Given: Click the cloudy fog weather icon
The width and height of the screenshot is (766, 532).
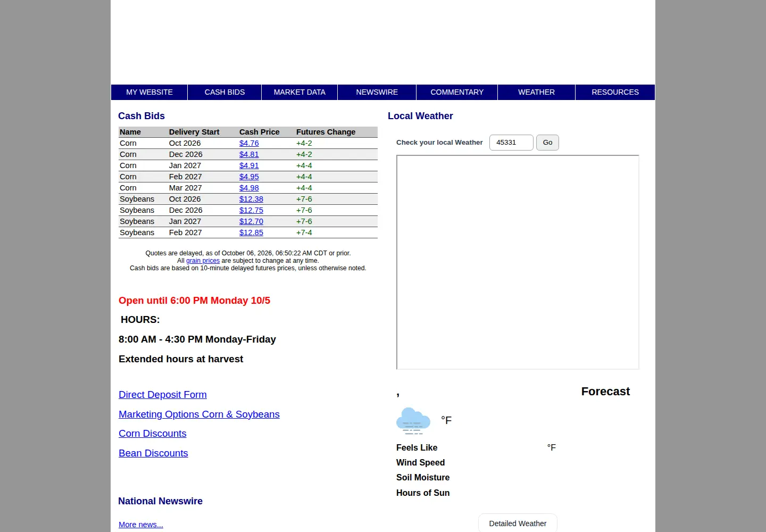Looking at the screenshot, I should [413, 421].
